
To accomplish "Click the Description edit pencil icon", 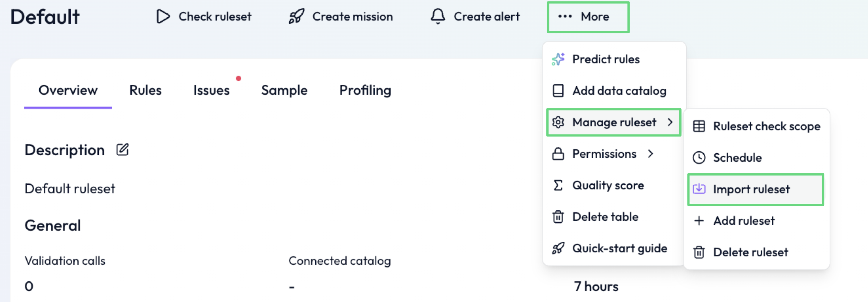I will [122, 150].
